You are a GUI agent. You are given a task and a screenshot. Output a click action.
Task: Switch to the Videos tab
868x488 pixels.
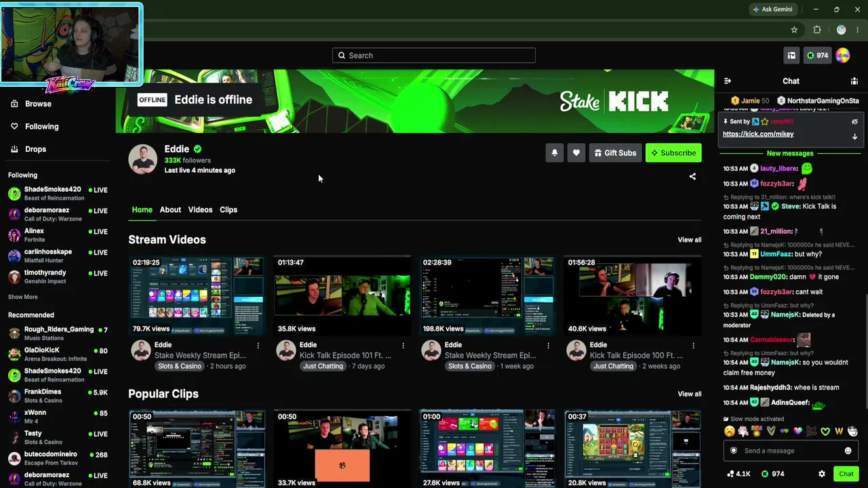pyautogui.click(x=200, y=210)
